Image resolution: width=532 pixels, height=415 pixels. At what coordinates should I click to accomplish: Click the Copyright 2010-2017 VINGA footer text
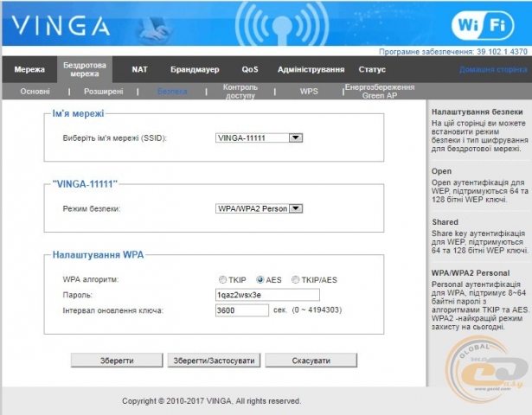pos(211,401)
